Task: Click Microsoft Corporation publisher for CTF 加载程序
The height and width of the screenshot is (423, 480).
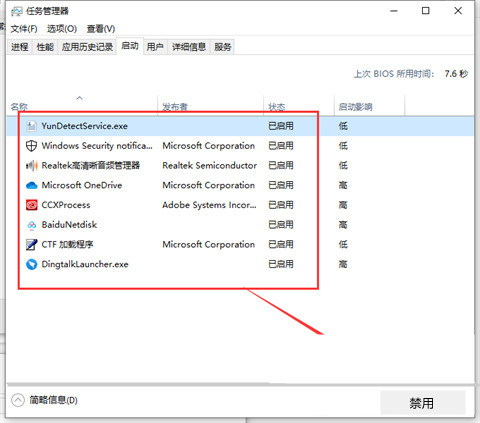Action: 209,244
